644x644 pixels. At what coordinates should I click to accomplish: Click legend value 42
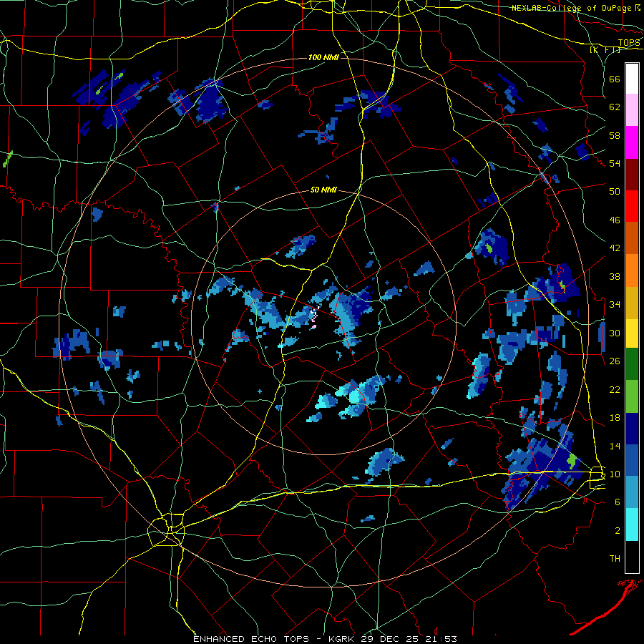[x=615, y=248]
